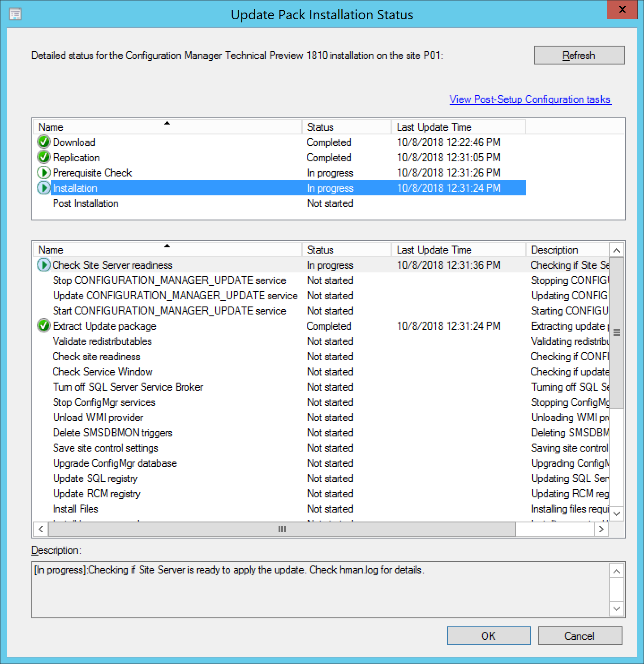Click the in-progress arrow icon for Prerequisite Check
644x664 pixels.
point(43,173)
